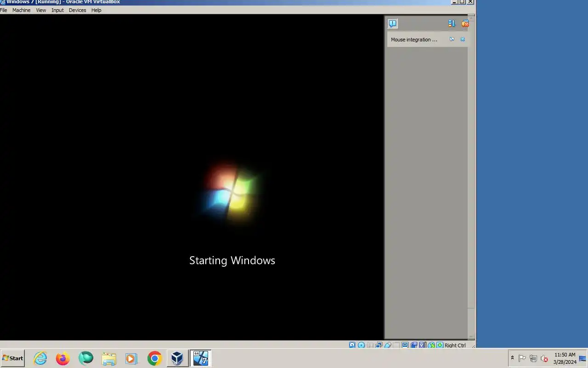Open the media player taskbar icon

click(x=131, y=358)
